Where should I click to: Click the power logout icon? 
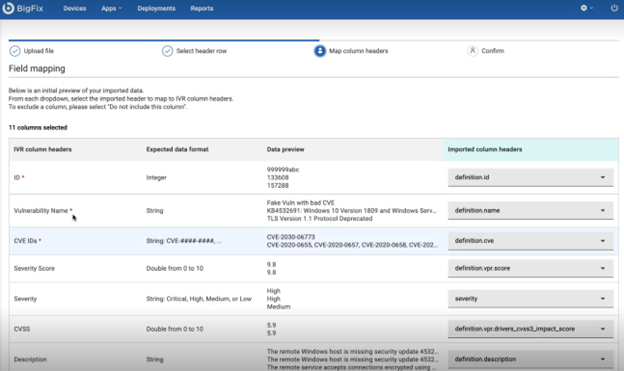pyautogui.click(x=614, y=8)
